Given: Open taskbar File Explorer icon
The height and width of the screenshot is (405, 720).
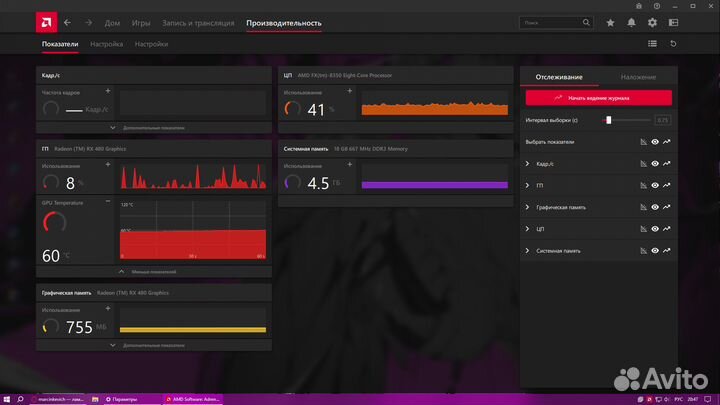Looking at the screenshot, I should point(95,399).
